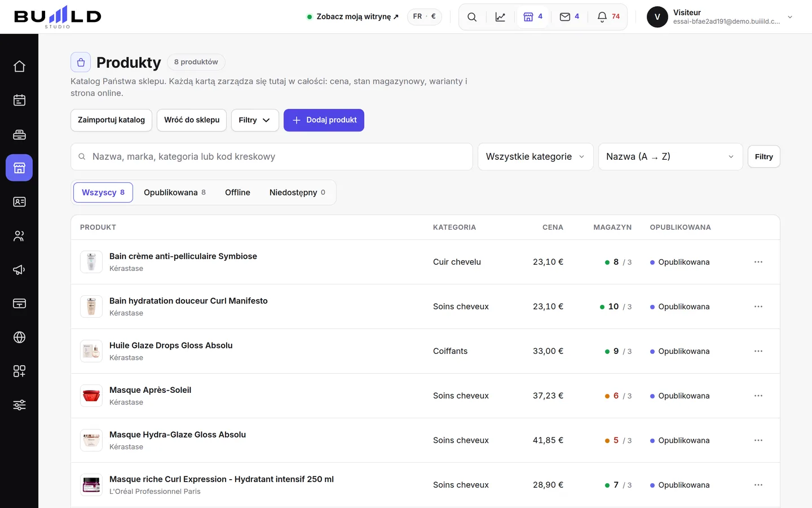Open actions menu for Bain crème anti-pelliculaire Symbiose
This screenshot has height=508, width=812.
pos(758,262)
